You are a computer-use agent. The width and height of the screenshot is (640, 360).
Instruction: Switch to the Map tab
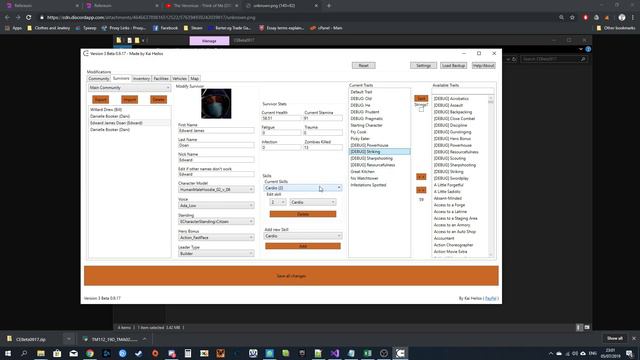(x=195, y=78)
